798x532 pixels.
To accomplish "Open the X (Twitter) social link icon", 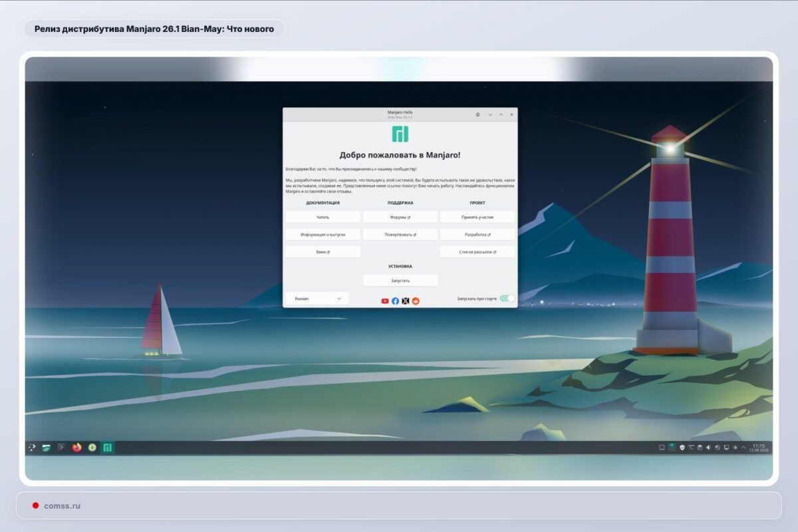I will click(406, 301).
